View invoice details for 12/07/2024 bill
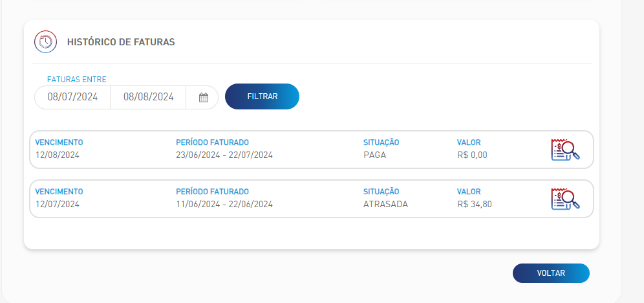The width and height of the screenshot is (644, 303). [565, 199]
